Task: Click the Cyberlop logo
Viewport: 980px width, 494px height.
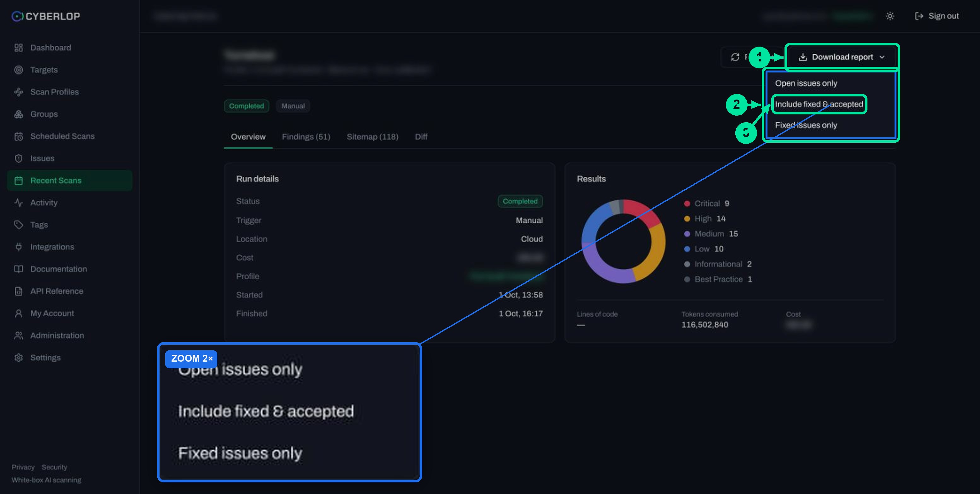Action: click(x=46, y=16)
